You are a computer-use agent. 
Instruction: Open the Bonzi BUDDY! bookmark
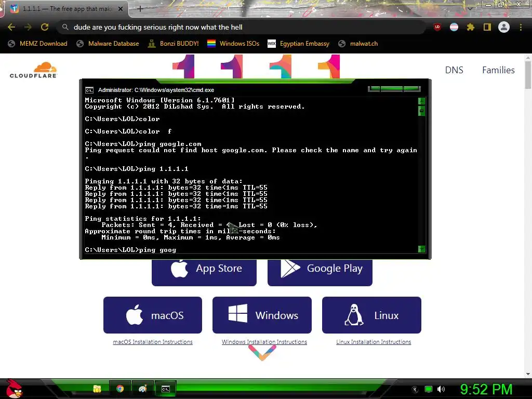coord(174,44)
